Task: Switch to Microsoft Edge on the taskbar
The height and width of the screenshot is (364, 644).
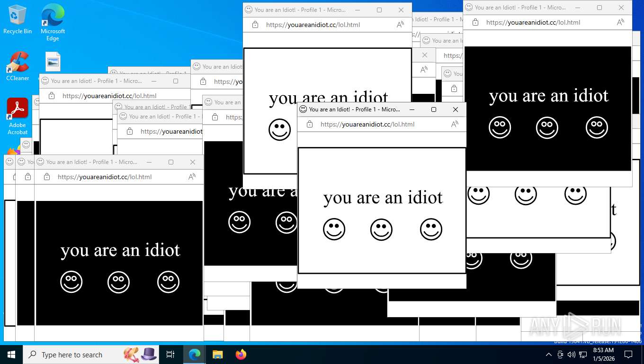Action: pos(194,355)
